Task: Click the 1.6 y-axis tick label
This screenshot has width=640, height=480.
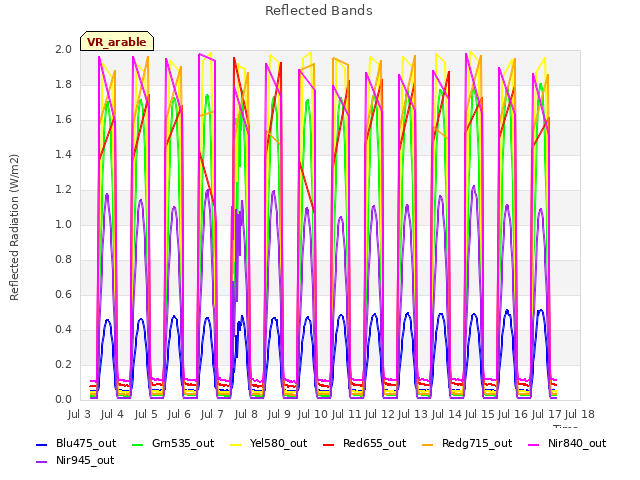Action: click(x=64, y=120)
